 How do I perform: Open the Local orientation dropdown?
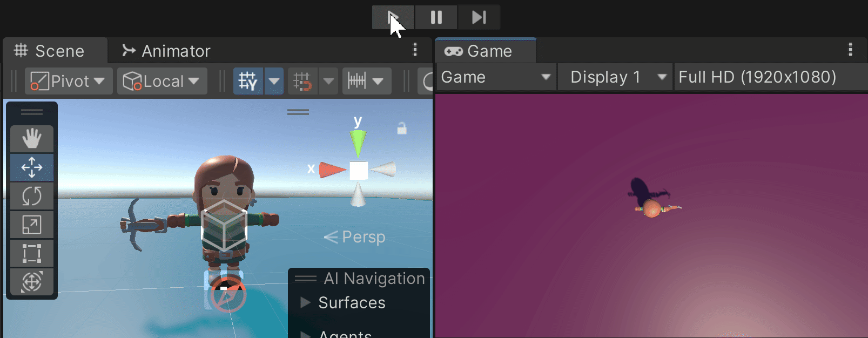click(162, 82)
